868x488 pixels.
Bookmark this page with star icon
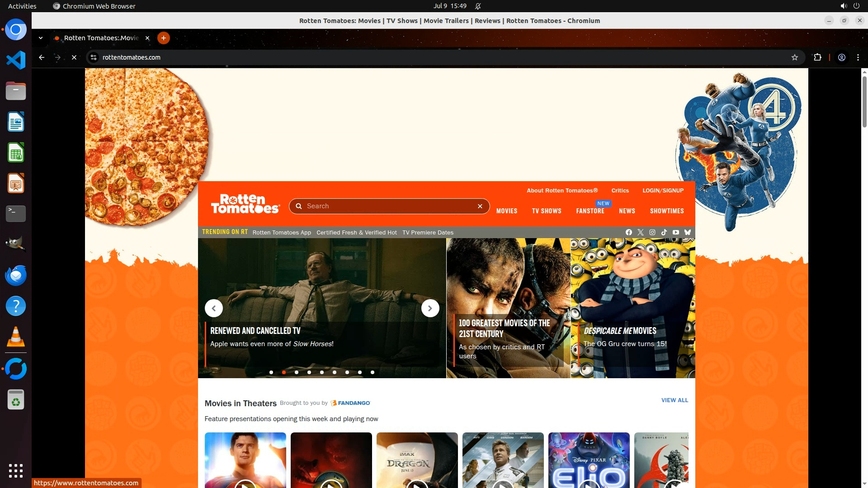pyautogui.click(x=794, y=57)
